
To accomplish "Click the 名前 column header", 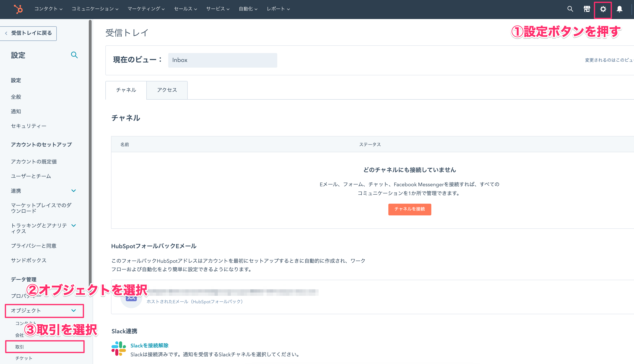I will (125, 145).
